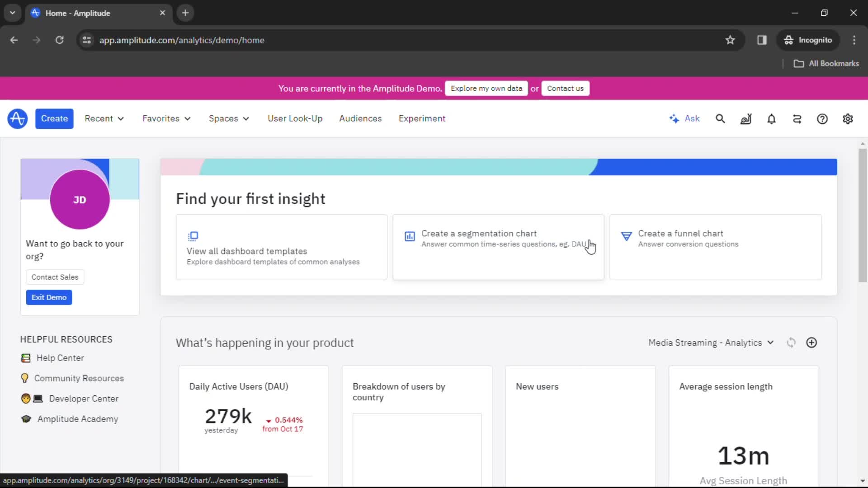
Task: Click the Create button
Action: 54,118
